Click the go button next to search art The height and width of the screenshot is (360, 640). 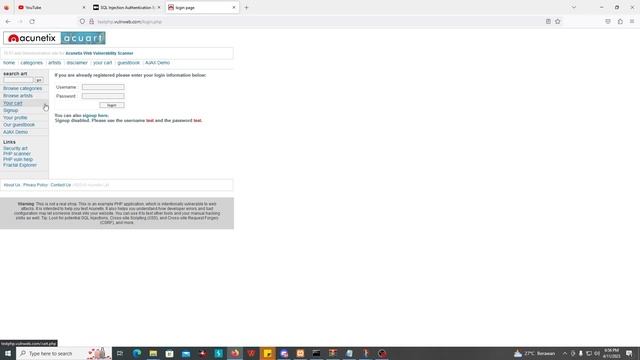pos(39,80)
